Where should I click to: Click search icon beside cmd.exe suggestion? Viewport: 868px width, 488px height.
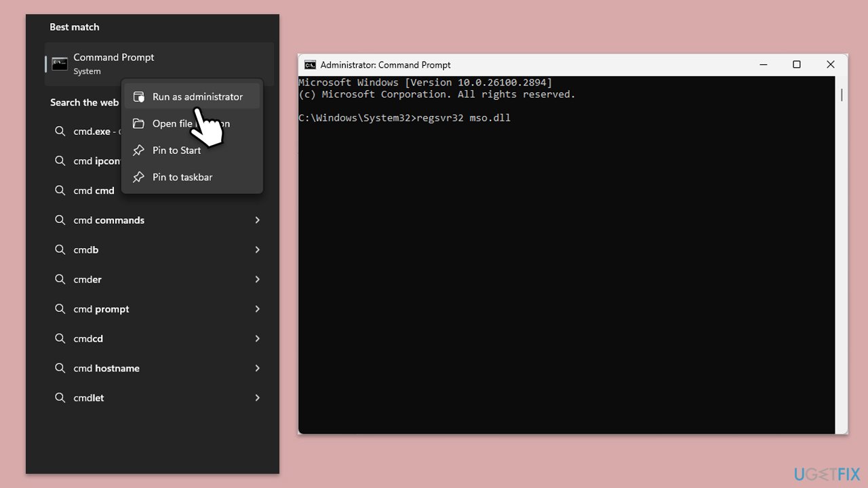[60, 131]
